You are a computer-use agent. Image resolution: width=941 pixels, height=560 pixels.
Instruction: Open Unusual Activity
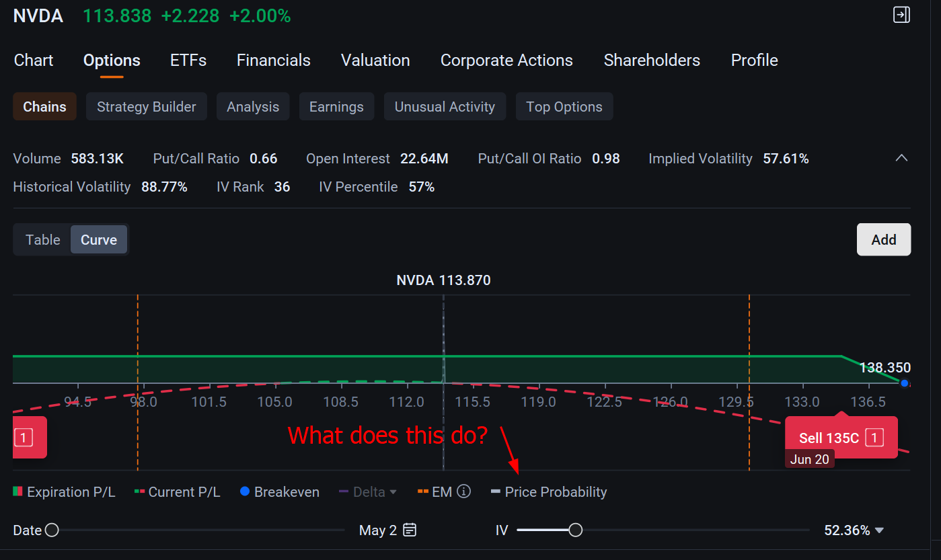445,107
